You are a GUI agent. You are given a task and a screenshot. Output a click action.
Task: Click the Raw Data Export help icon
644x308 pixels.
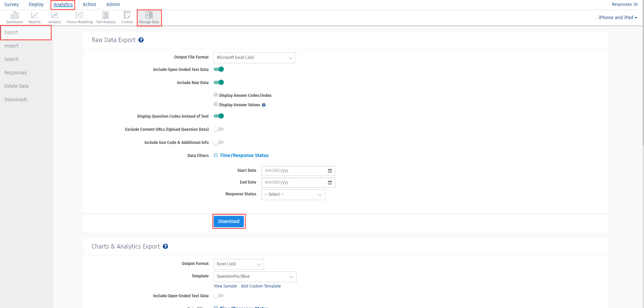(141, 40)
